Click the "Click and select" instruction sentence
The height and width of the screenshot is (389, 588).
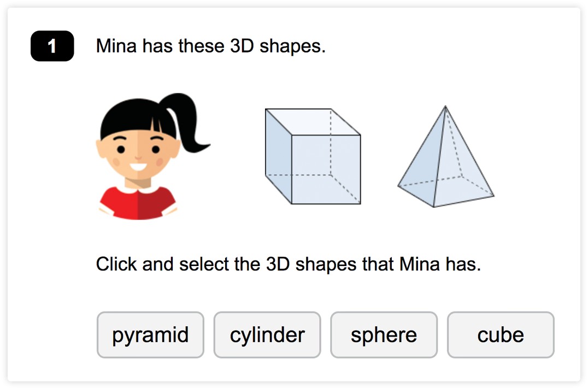click(x=289, y=264)
